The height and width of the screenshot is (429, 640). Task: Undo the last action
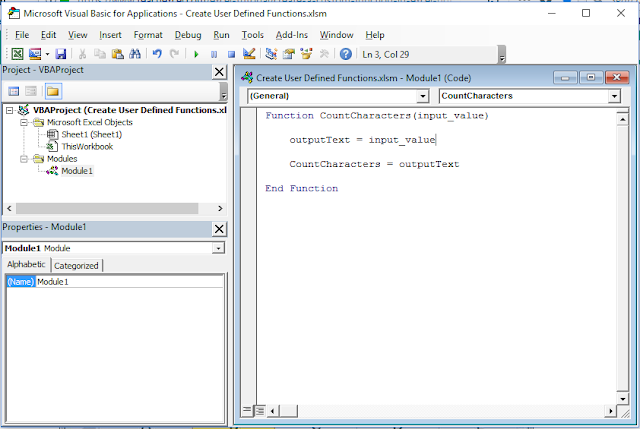click(157, 54)
